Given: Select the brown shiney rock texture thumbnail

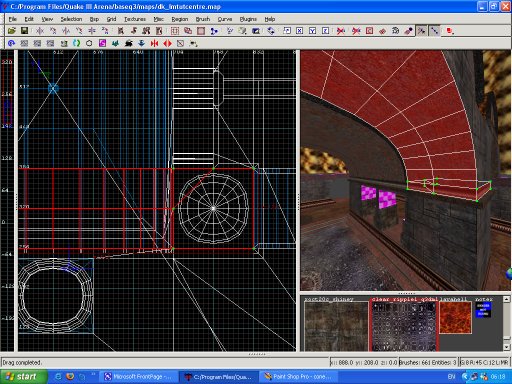Looking at the screenshot, I should (x=336, y=326).
